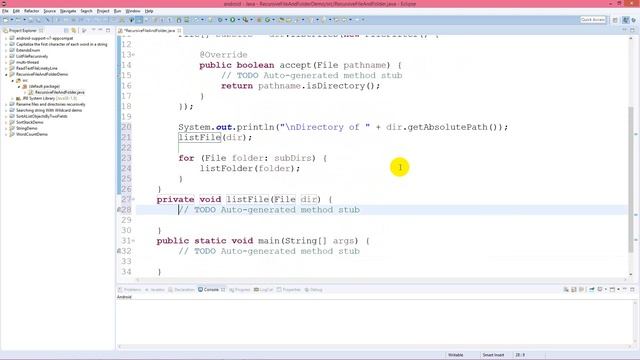Click the Debug bug toolbar icon

[220, 20]
